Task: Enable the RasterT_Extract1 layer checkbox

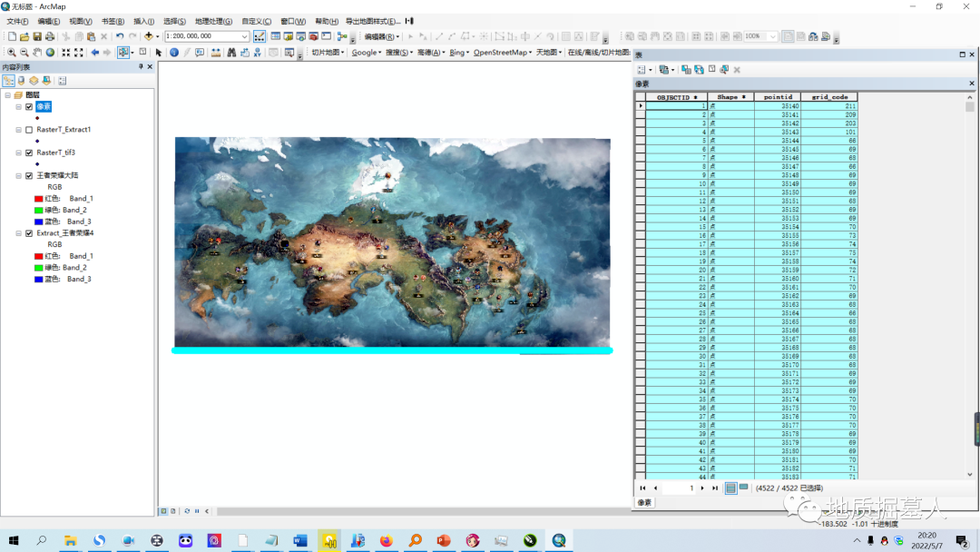Action: (x=29, y=130)
